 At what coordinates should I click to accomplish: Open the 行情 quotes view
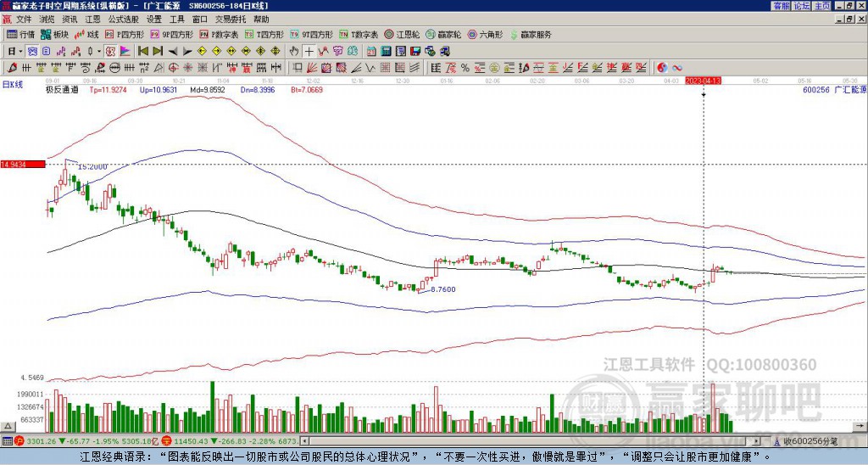coord(20,34)
